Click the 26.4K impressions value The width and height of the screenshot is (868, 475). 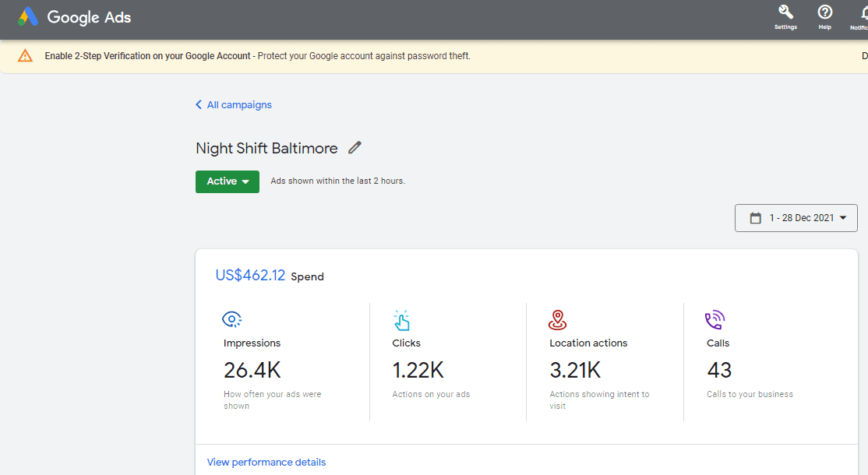(252, 370)
